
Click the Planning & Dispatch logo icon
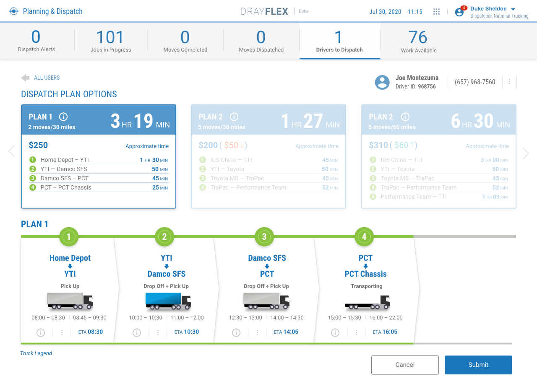[14, 11]
